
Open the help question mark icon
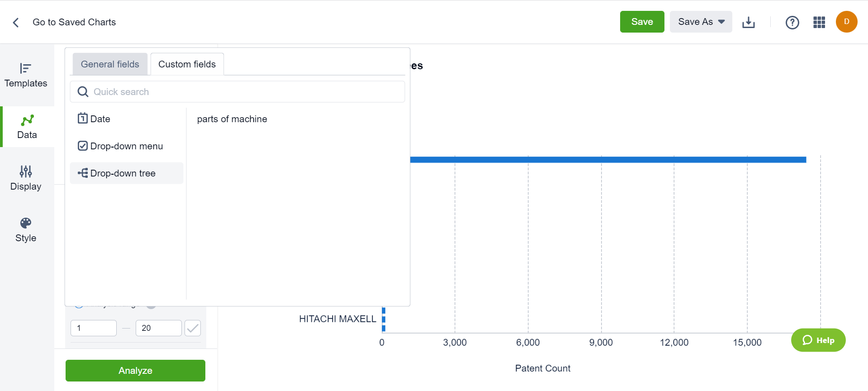[792, 22]
